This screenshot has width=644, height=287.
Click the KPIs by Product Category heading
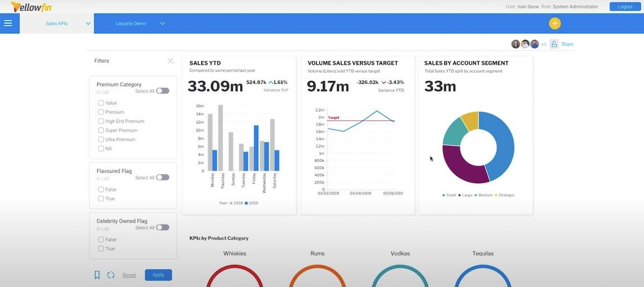click(x=219, y=238)
